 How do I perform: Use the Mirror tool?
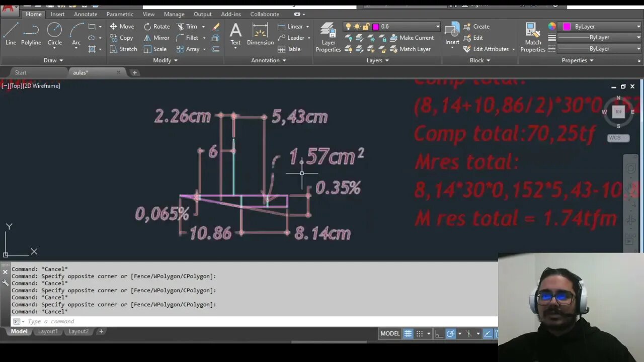156,38
